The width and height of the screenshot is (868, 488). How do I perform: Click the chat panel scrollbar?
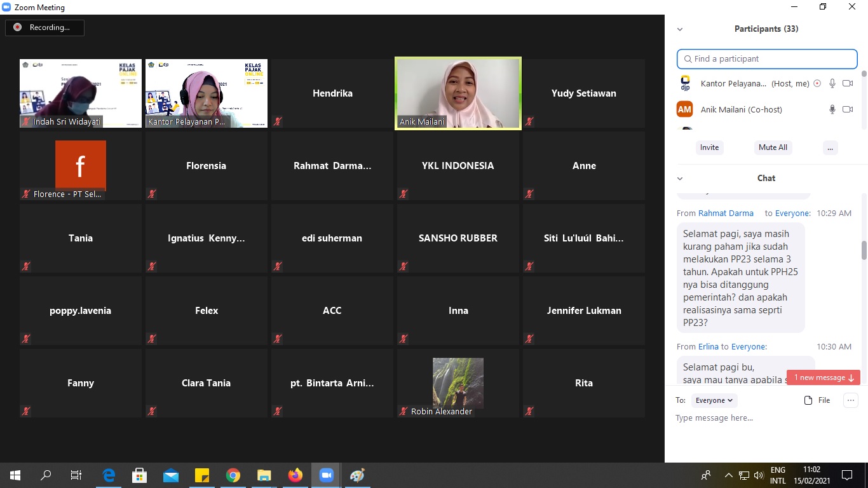pos(864,250)
